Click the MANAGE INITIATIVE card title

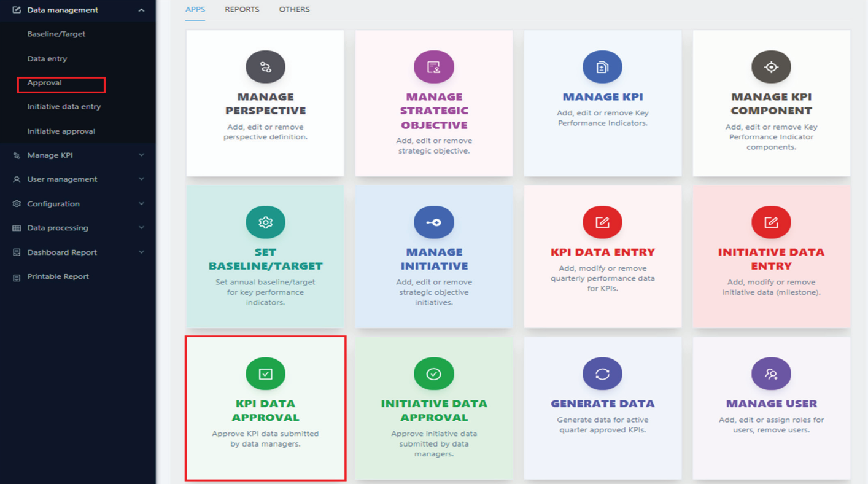tap(434, 259)
